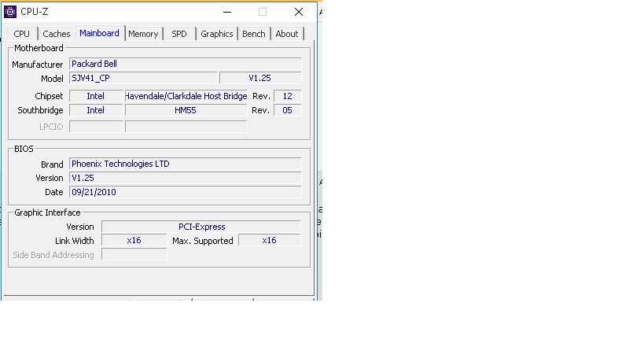Image resolution: width=644 pixels, height=362 pixels.
Task: Switch to the Bench tab
Action: (x=253, y=34)
